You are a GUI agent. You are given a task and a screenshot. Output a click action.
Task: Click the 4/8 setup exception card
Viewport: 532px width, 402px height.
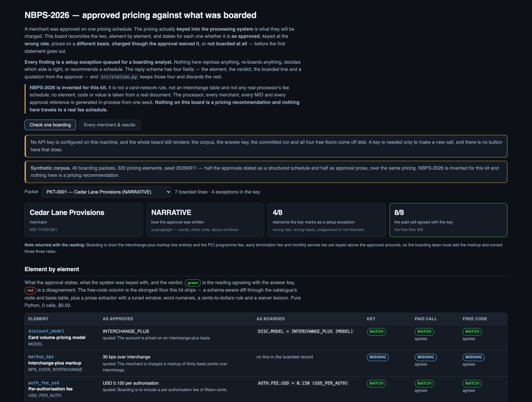click(327, 220)
